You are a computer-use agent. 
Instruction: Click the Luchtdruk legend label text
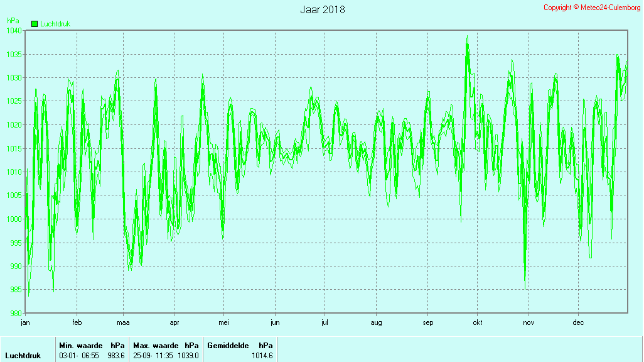pos(55,24)
